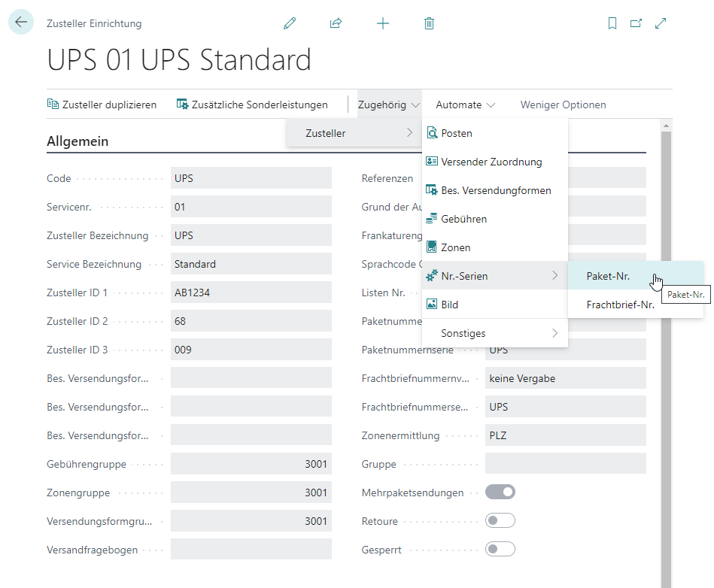Open Bes. Versendungformen menu entry
The height and width of the screenshot is (588, 714).
495,190
